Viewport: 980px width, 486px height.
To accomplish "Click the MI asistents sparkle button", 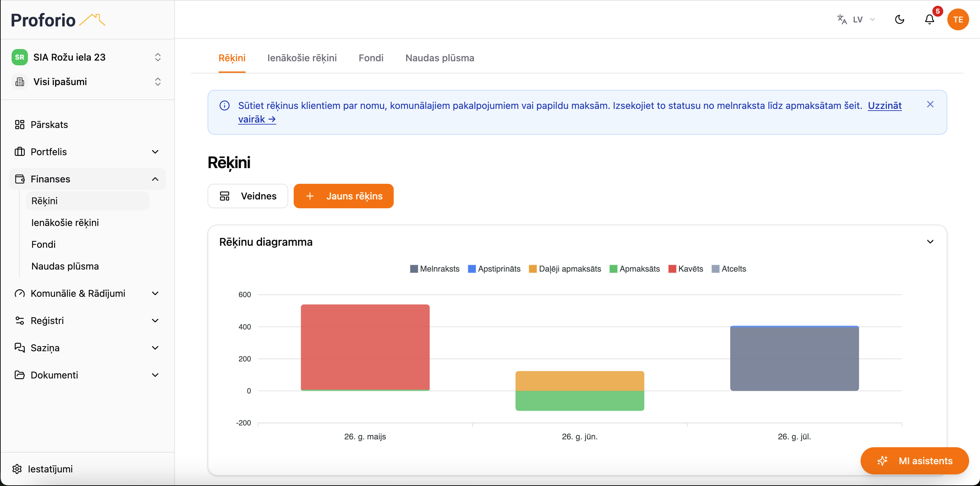I will click(x=915, y=460).
